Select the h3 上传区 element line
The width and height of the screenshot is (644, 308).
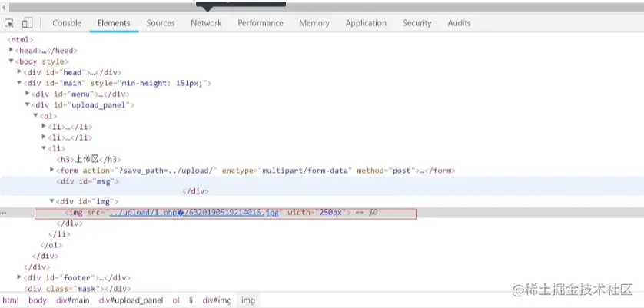click(88, 159)
